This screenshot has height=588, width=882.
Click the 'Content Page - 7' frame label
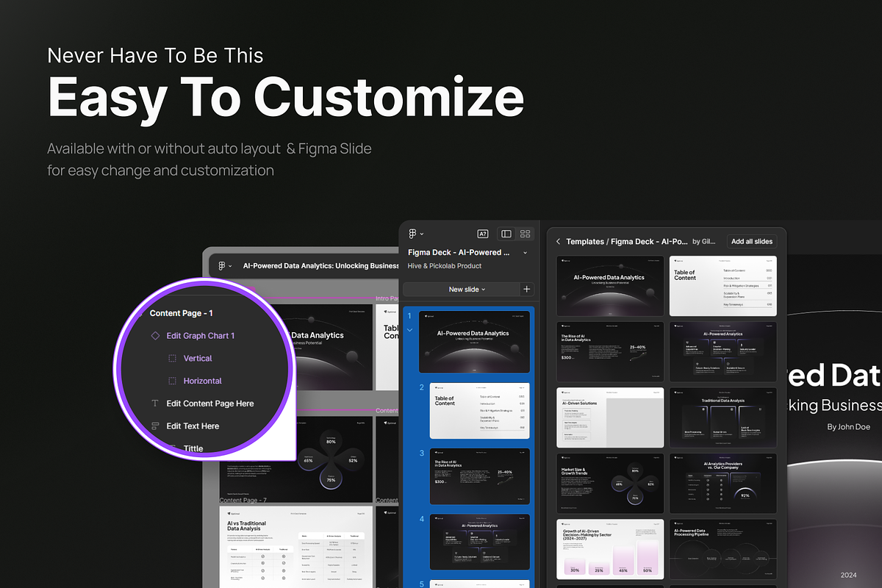[x=243, y=501]
